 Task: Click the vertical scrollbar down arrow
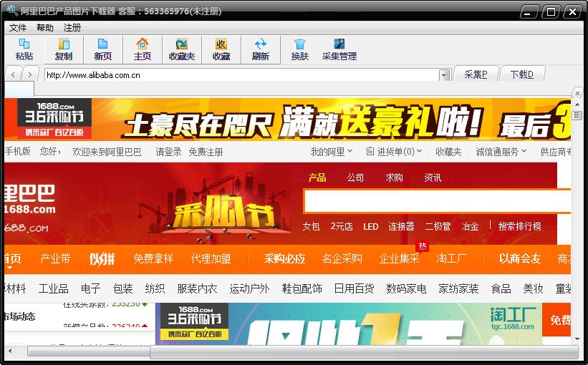pyautogui.click(x=577, y=339)
